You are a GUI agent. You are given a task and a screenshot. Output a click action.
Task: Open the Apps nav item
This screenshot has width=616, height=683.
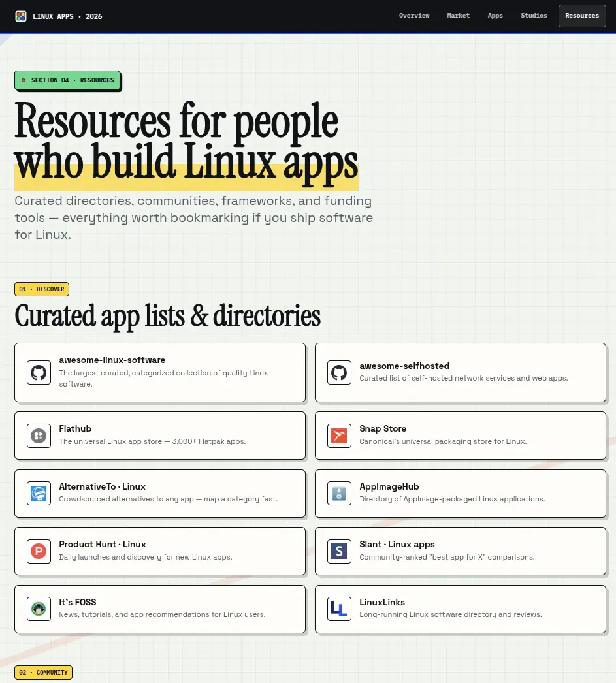495,16
